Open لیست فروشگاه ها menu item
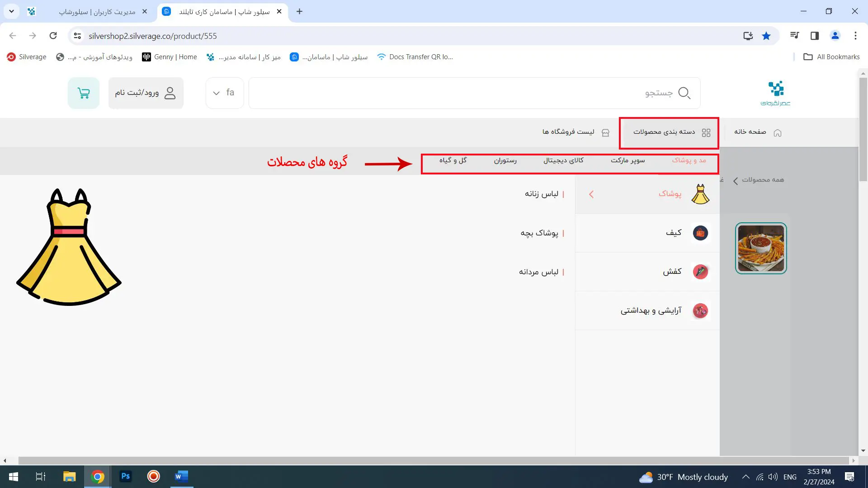 tap(576, 132)
